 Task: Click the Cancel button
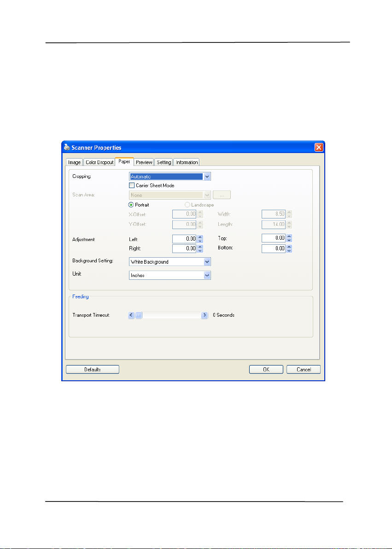coord(304,369)
